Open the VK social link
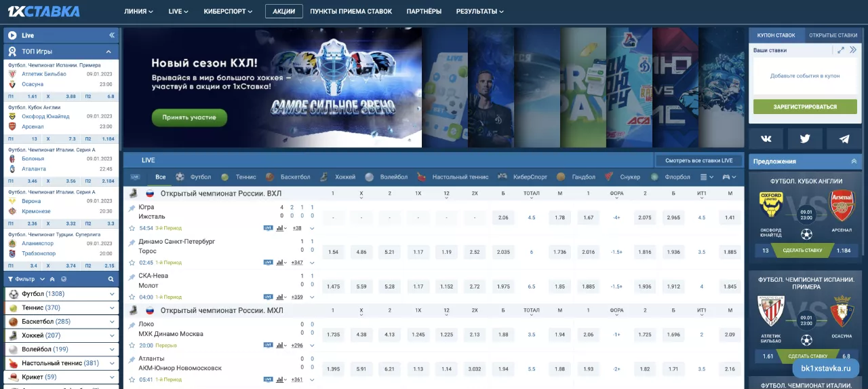The image size is (868, 389). tap(766, 138)
